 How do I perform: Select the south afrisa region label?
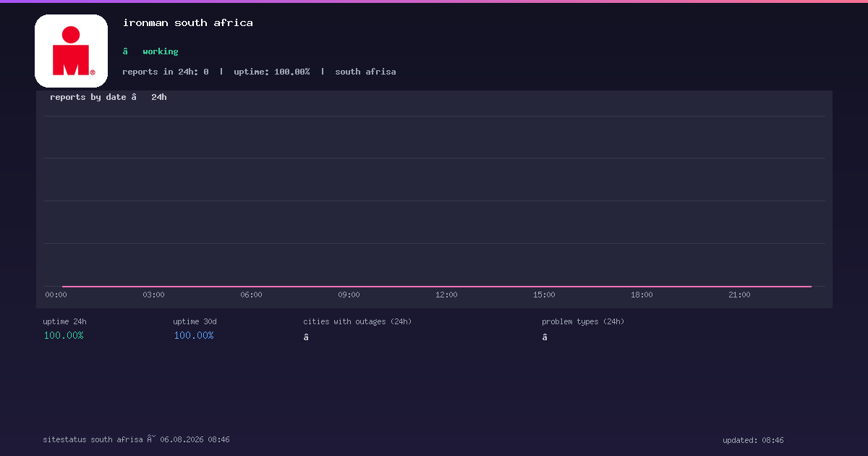[x=365, y=72]
